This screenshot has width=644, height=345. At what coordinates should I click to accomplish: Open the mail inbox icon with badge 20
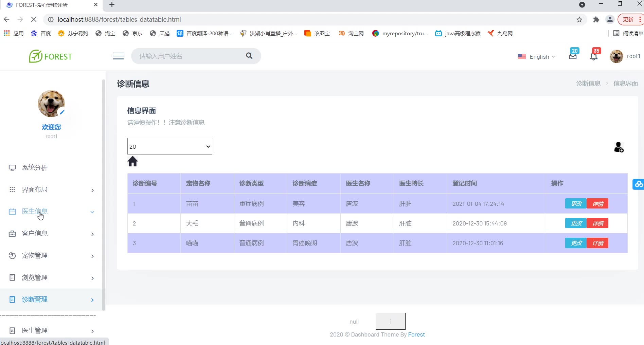click(573, 56)
